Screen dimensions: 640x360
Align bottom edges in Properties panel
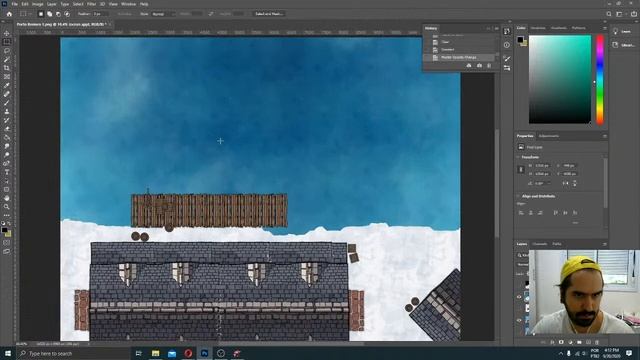(x=575, y=213)
